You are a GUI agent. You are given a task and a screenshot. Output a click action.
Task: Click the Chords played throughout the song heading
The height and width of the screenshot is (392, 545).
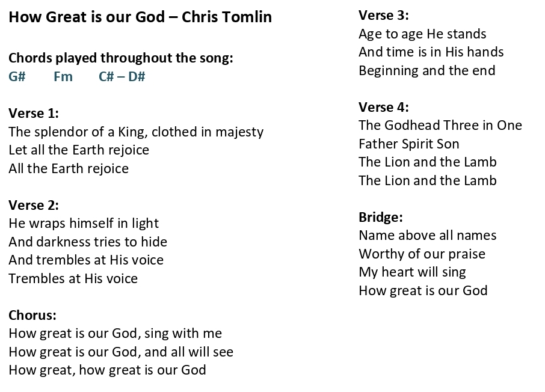(121, 58)
